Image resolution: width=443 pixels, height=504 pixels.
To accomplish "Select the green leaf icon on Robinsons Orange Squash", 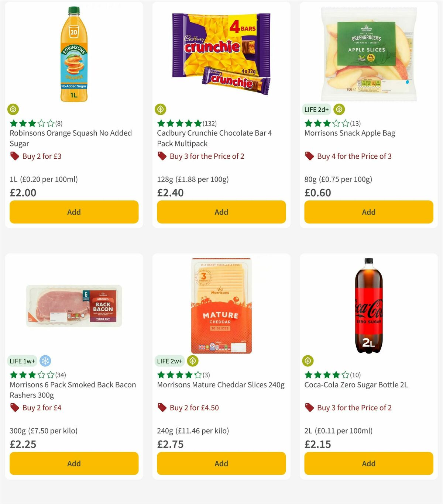I will pos(13,109).
